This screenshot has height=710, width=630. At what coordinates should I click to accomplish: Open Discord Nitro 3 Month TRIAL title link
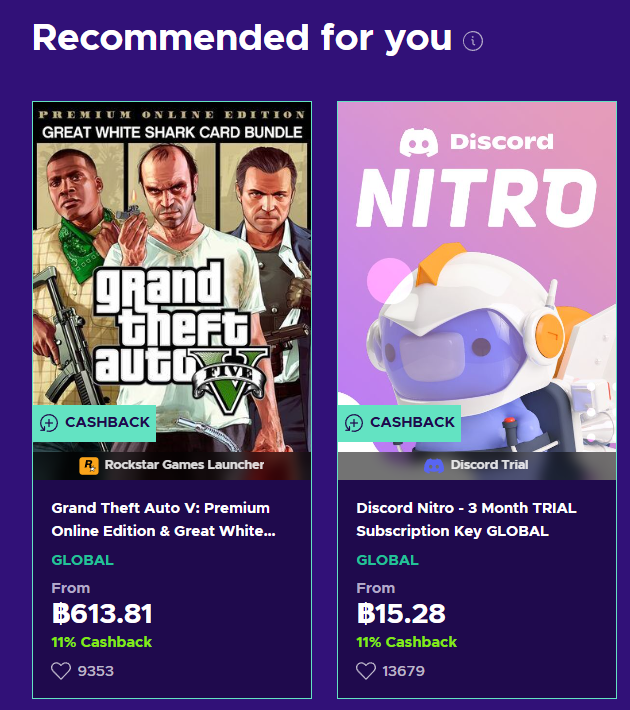pos(466,519)
